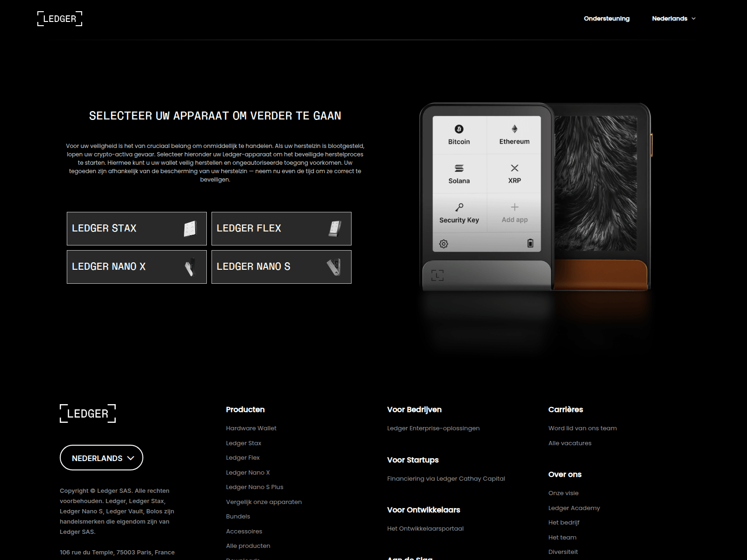This screenshot has width=747, height=560.
Task: Open the Alle vacatures link
Action: (570, 443)
